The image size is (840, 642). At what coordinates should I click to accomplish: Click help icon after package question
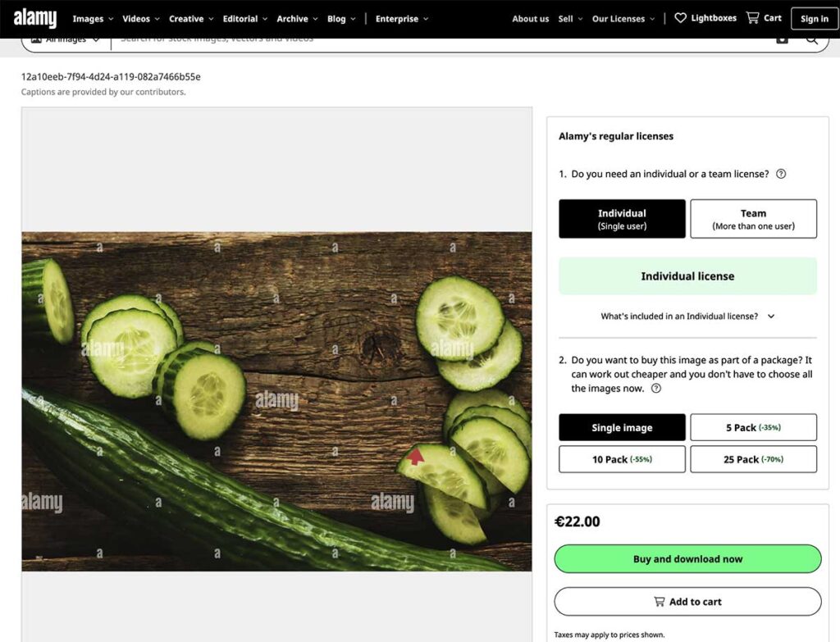pos(655,389)
